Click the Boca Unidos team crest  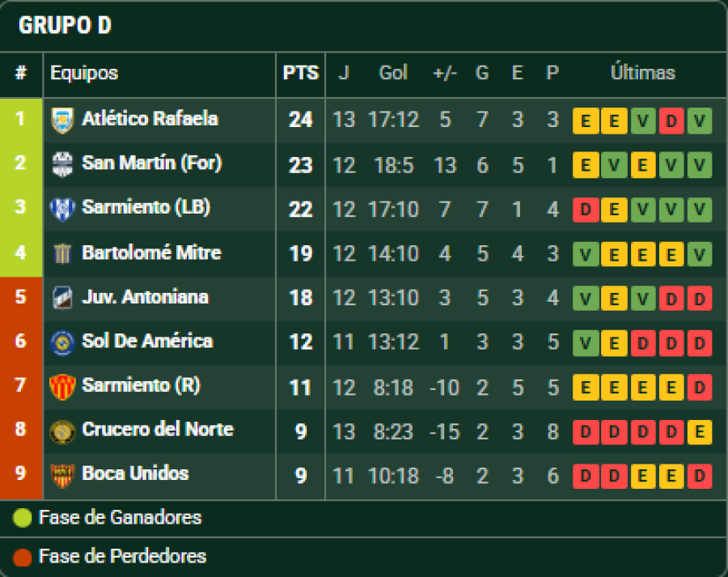[62, 475]
